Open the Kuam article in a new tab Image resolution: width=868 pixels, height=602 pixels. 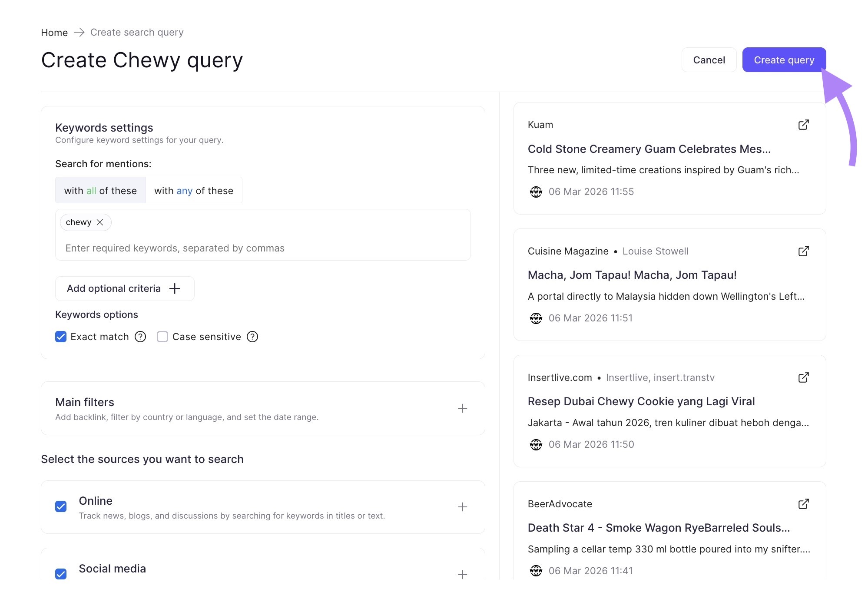click(x=804, y=125)
